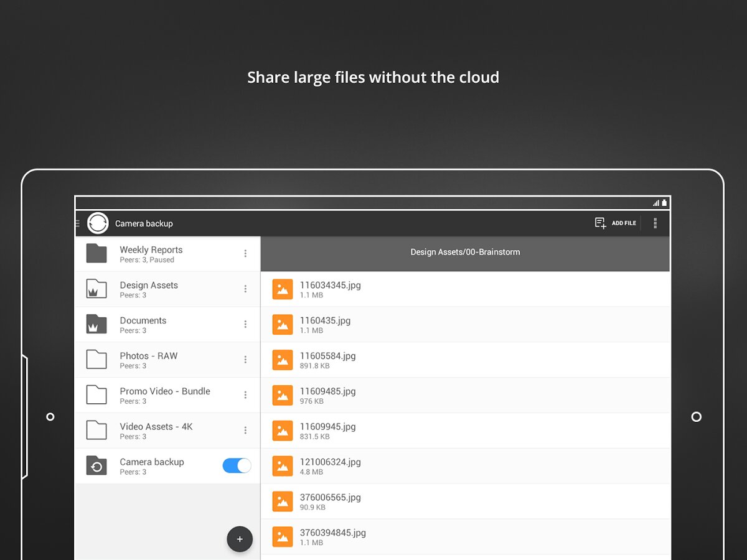
Task: Click image icon for 11605584.jpg
Action: [x=283, y=360]
